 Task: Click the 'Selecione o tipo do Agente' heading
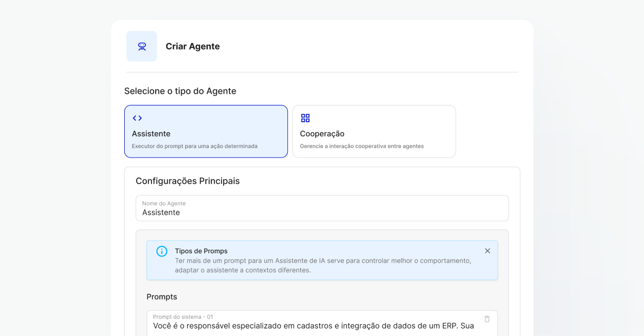pyautogui.click(x=180, y=91)
